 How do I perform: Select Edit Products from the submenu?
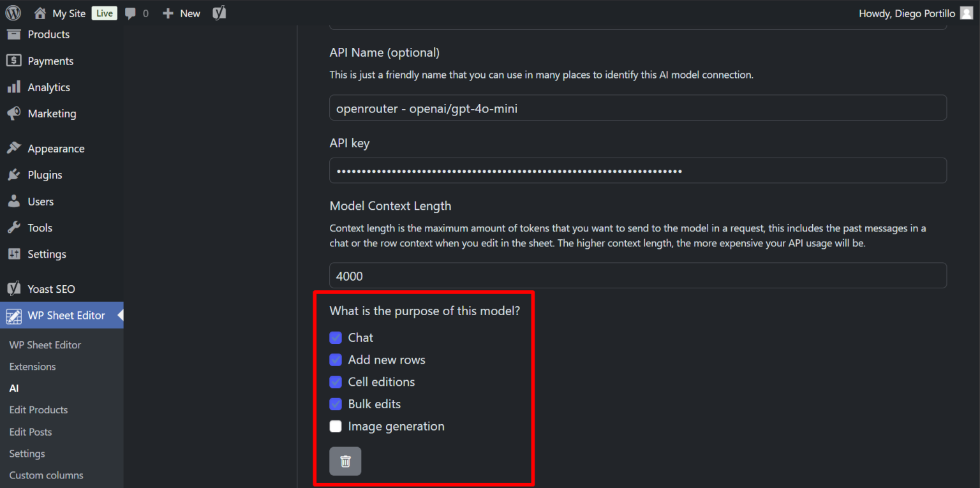point(38,410)
